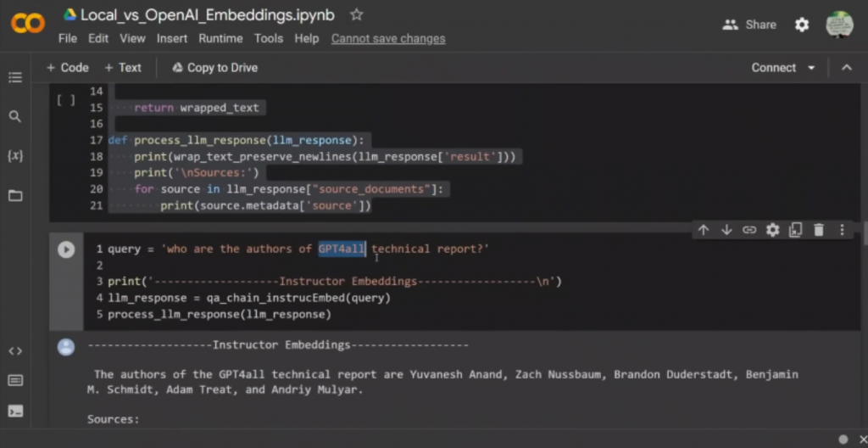Move the cell down

726,230
